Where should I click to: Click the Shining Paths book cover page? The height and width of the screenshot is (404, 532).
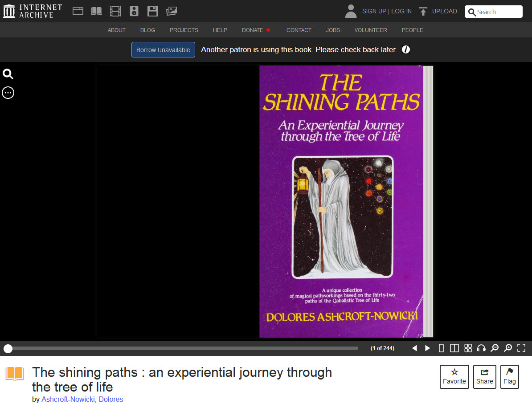pyautogui.click(x=341, y=201)
